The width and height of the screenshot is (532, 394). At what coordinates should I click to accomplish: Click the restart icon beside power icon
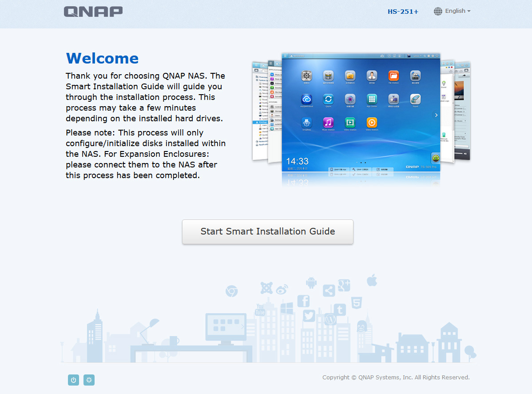[89, 380]
